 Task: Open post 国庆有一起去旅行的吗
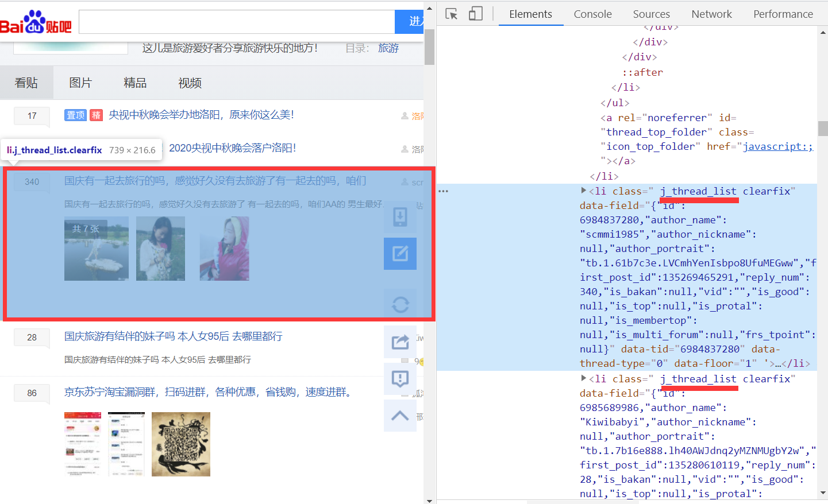[x=215, y=181]
